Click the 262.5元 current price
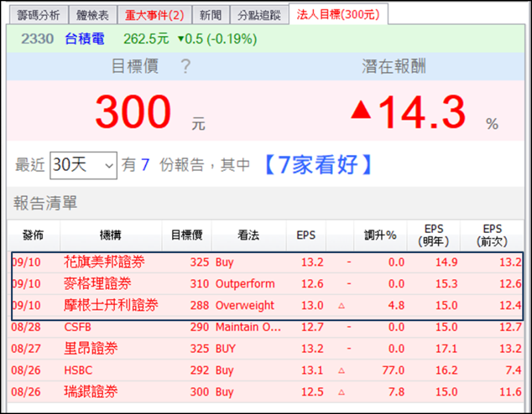 [x=146, y=39]
